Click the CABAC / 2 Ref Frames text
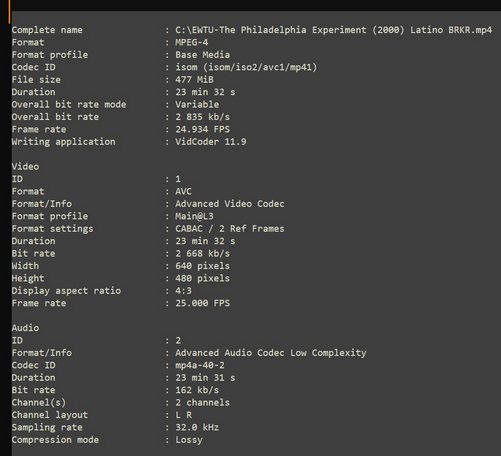Image resolution: width=501 pixels, height=456 pixels. point(230,229)
